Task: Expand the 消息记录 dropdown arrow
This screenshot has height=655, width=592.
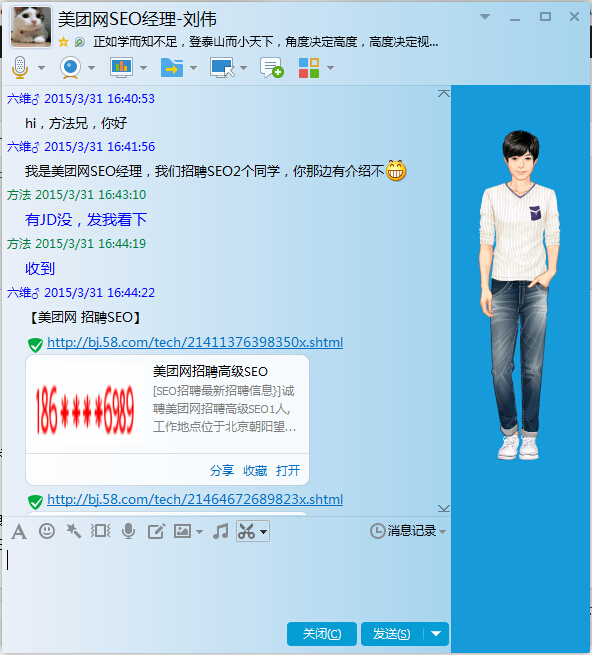Action: pyautogui.click(x=443, y=532)
